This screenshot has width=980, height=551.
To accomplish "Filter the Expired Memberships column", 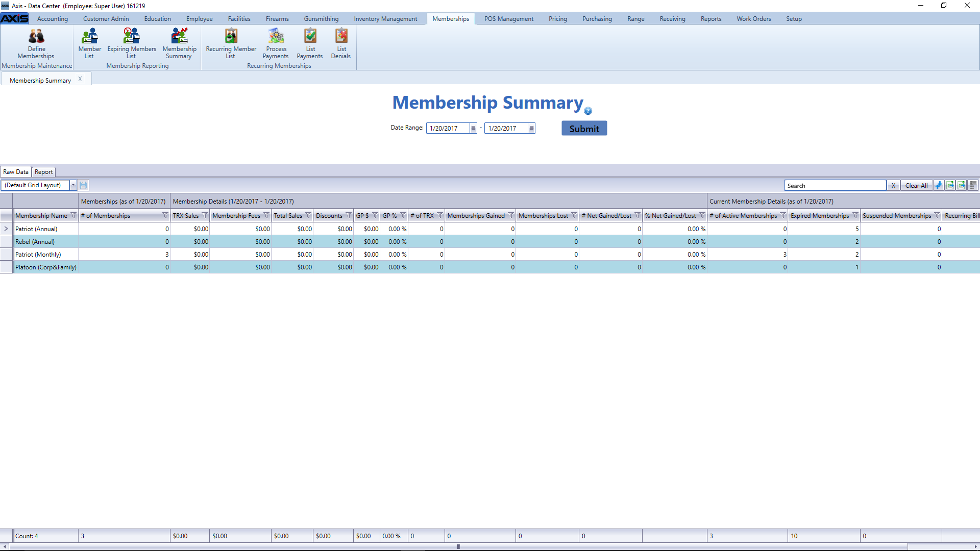I will 855,215.
